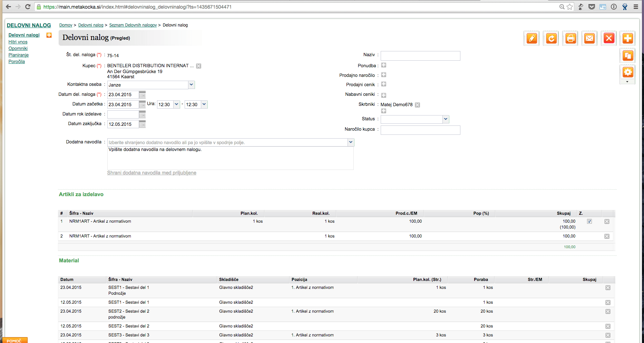Add a Ponudba with plus icon
Viewport: 644px width, 343px height.
click(383, 65)
